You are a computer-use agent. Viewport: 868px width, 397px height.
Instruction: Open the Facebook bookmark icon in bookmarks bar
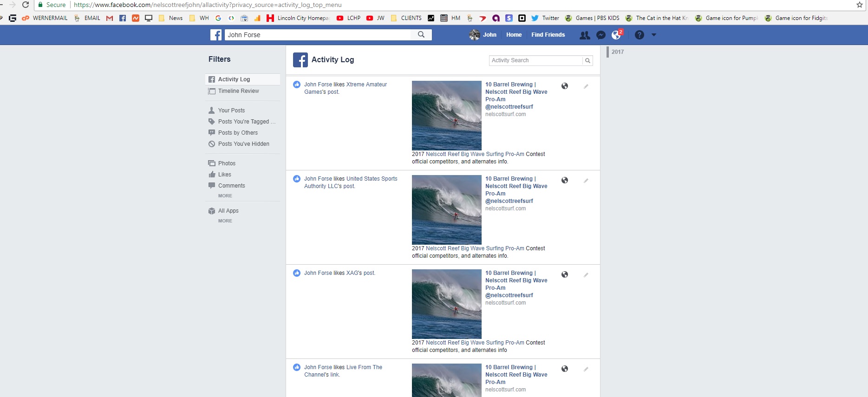123,18
